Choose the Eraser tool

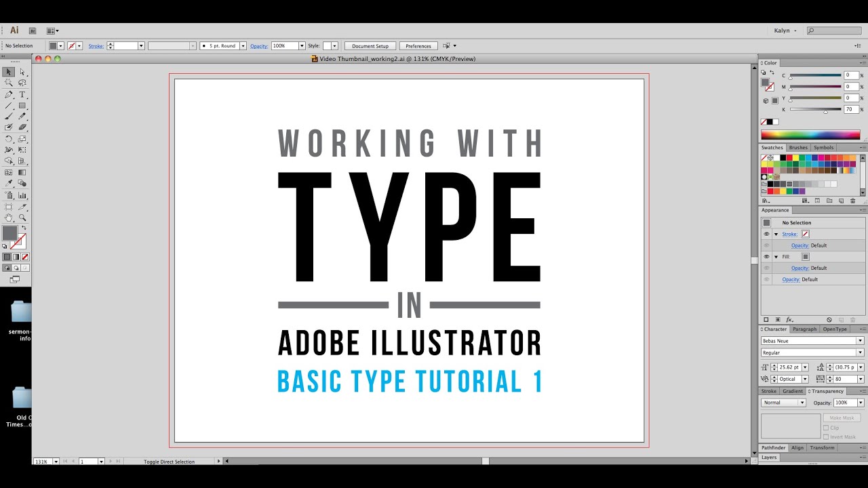pyautogui.click(x=22, y=127)
